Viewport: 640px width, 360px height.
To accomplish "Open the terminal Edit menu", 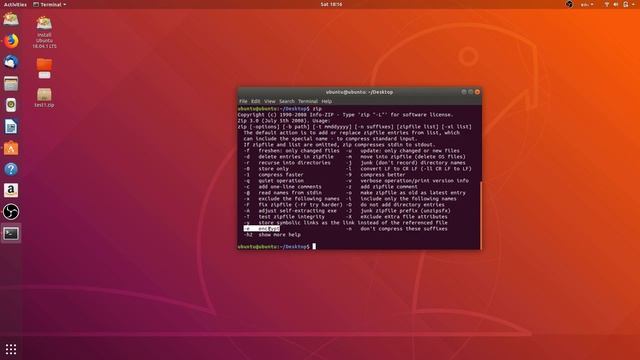I will pyautogui.click(x=256, y=101).
